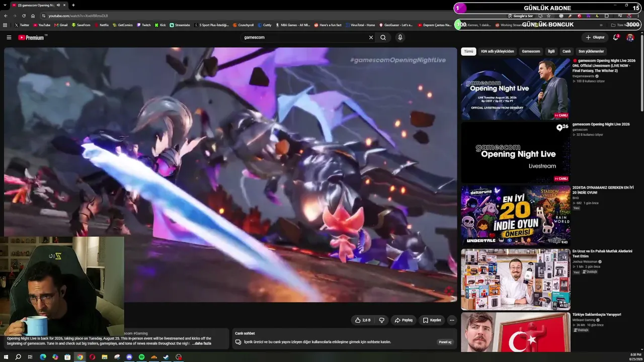The height and width of the screenshot is (362, 644).
Task: Mute the gamescom tab audio
Action: click(58, 5)
